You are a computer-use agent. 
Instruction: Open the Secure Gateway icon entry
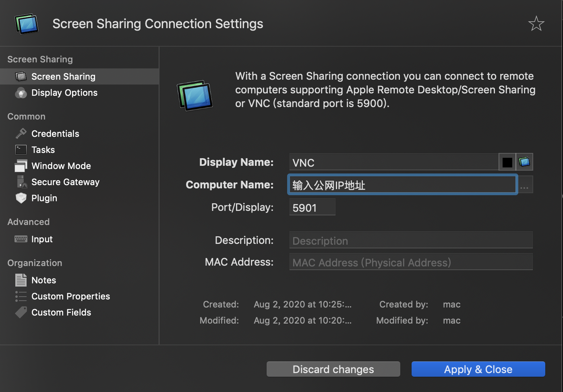[22, 182]
